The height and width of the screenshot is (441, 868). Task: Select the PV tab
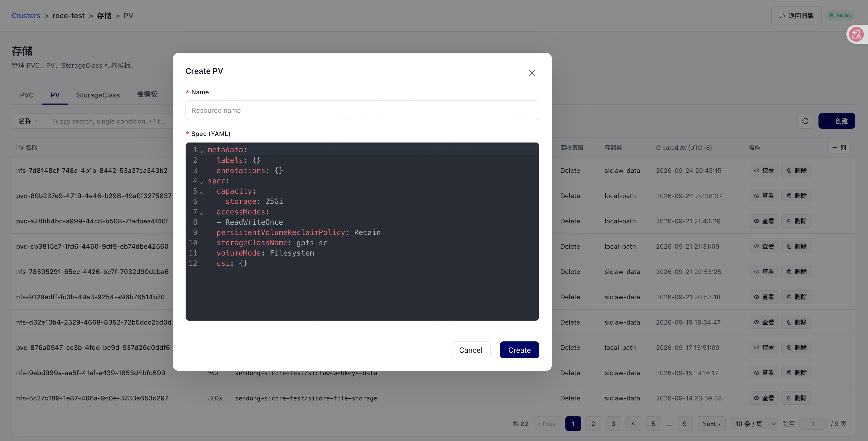(55, 95)
